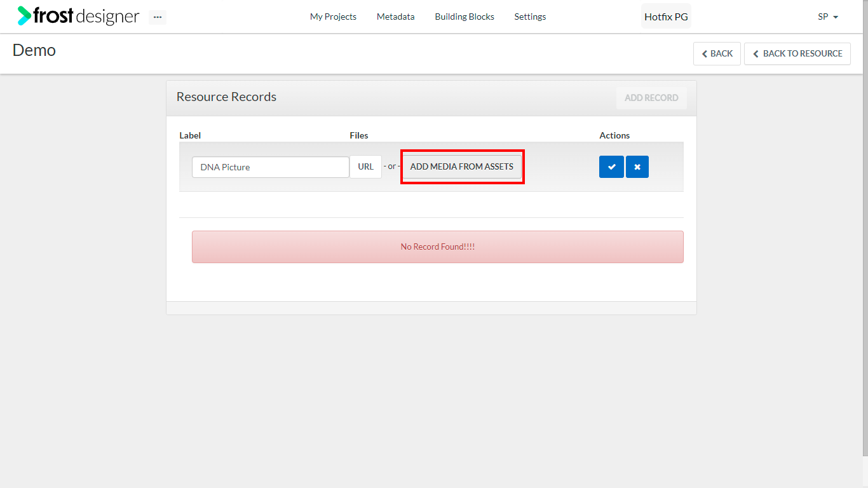Click the frost designer logo
Viewport: 868px width, 488px height.
coord(78,16)
